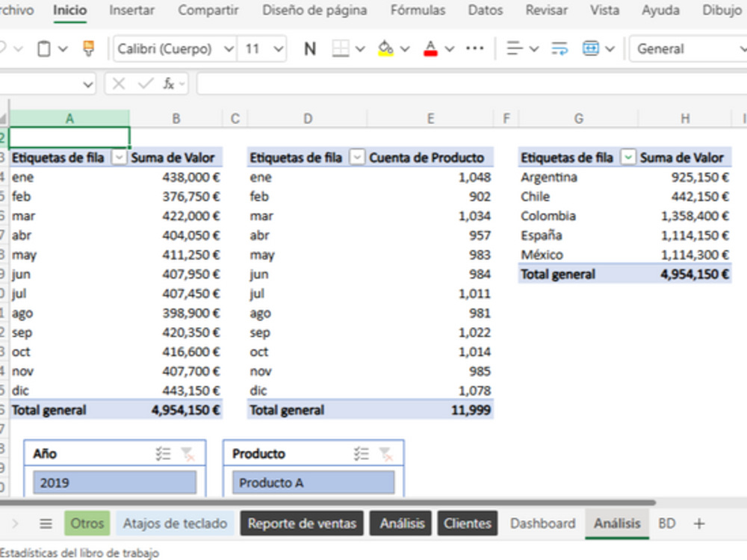This screenshot has width=747, height=560.
Task: Toggle multi-select on Producto slicer
Action: [362, 454]
